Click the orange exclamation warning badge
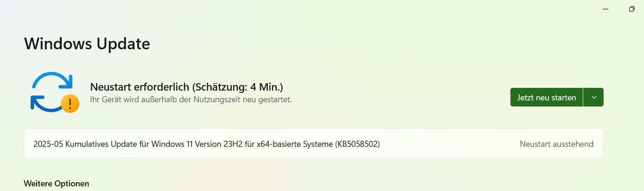The image size is (644, 191). coord(70,104)
